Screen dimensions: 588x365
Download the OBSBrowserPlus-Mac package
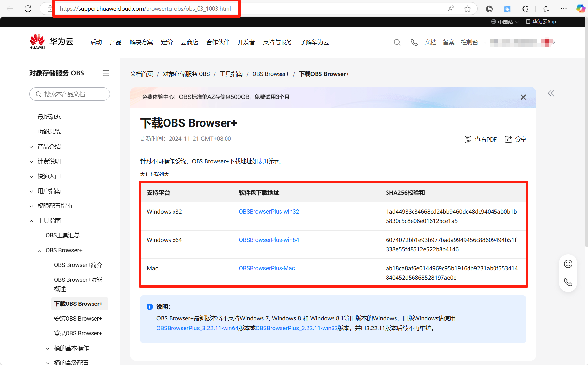point(267,268)
